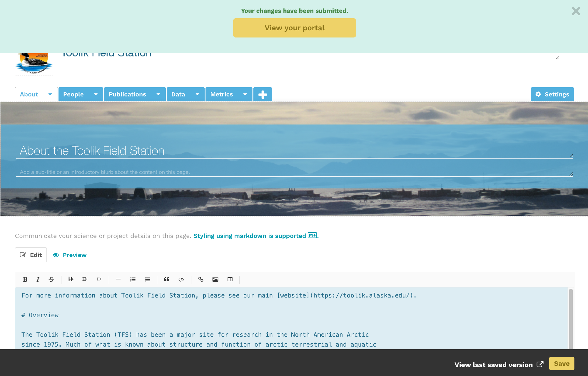This screenshot has width=588, height=376.
Task: Apply strikethrough text formatting
Action: (51, 279)
